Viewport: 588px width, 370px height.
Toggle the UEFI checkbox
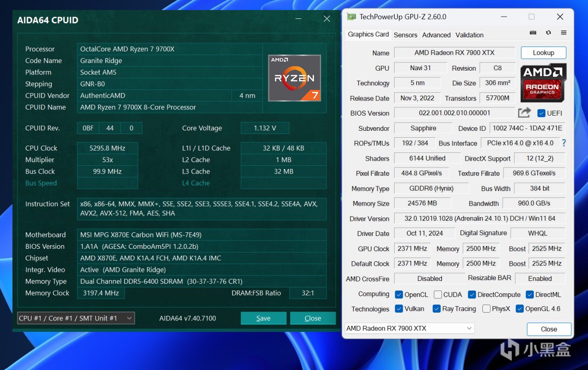pyautogui.click(x=541, y=113)
